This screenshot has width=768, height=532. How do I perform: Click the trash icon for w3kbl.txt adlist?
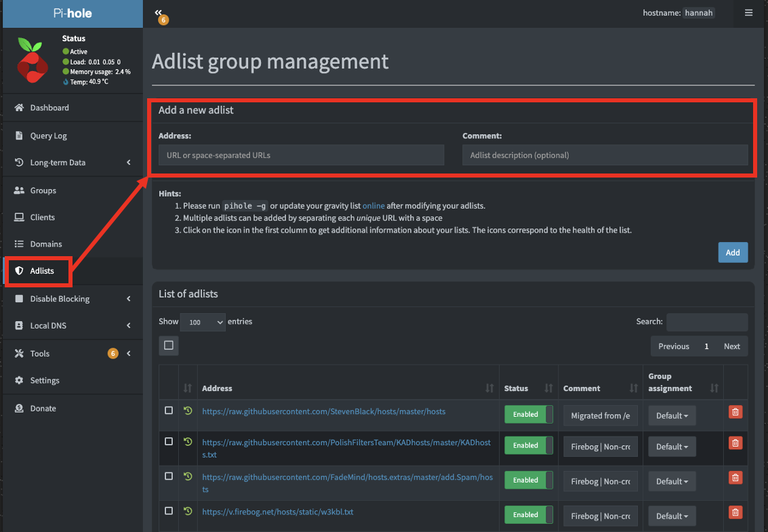(735, 512)
